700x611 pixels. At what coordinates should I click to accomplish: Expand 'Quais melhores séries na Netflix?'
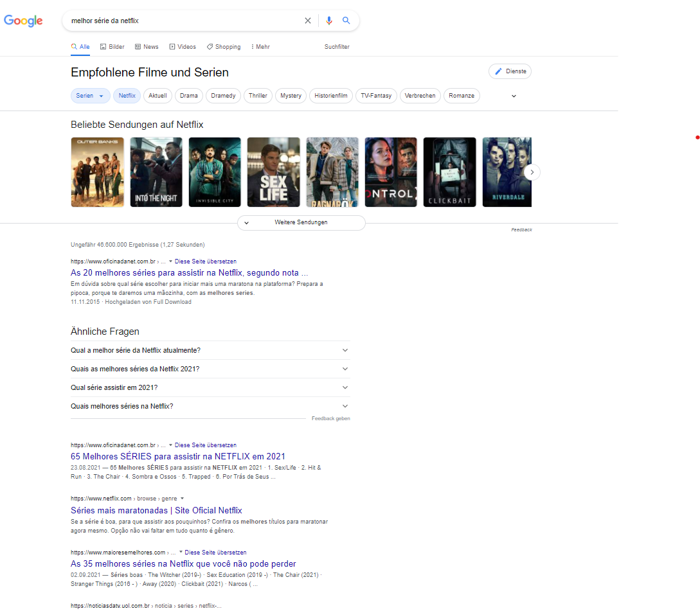tap(210, 406)
